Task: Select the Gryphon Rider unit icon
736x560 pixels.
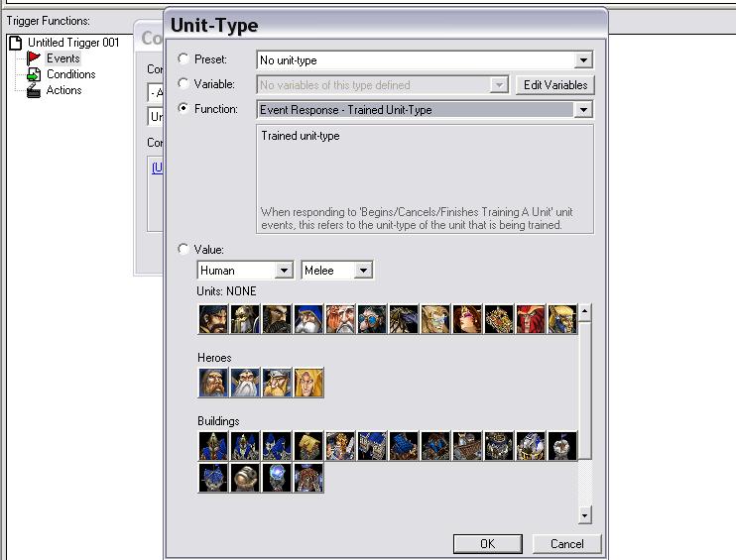Action: (404, 319)
